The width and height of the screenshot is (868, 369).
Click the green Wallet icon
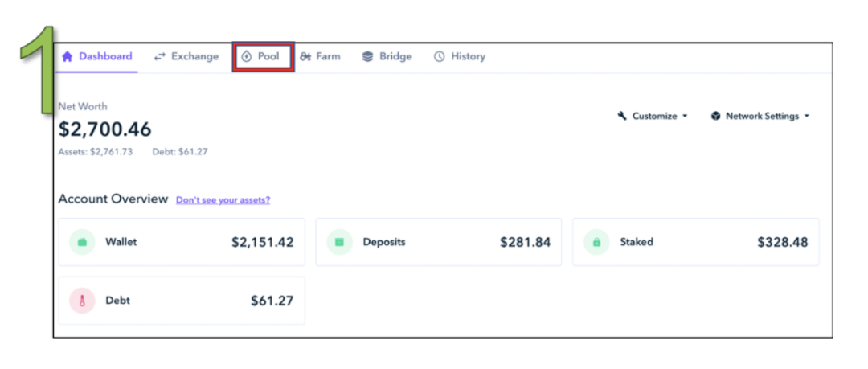pyautogui.click(x=82, y=242)
